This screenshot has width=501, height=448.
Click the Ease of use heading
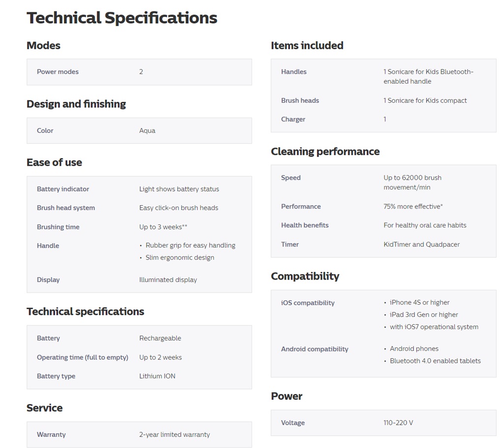[x=54, y=162]
